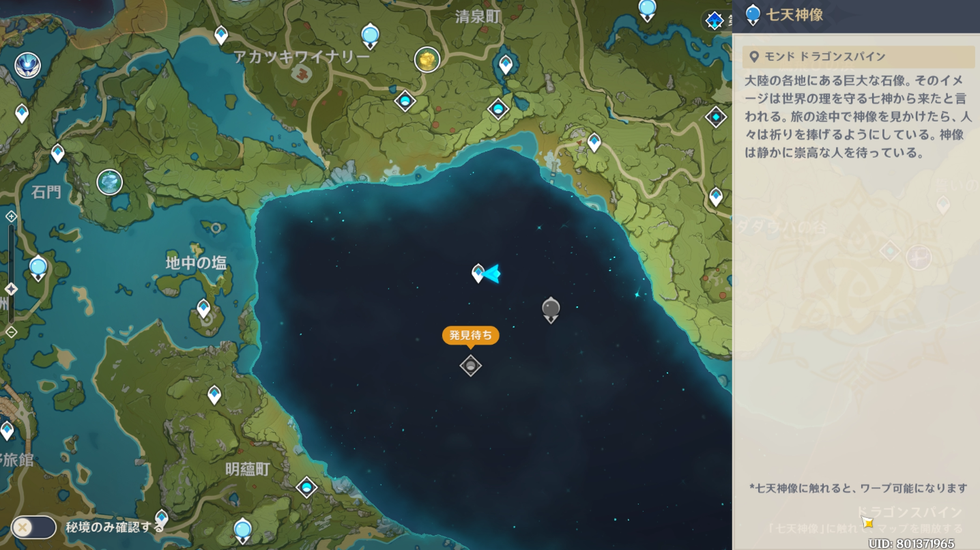
Task: Click the statue icon beside the 七天神像 title
Action: click(753, 14)
